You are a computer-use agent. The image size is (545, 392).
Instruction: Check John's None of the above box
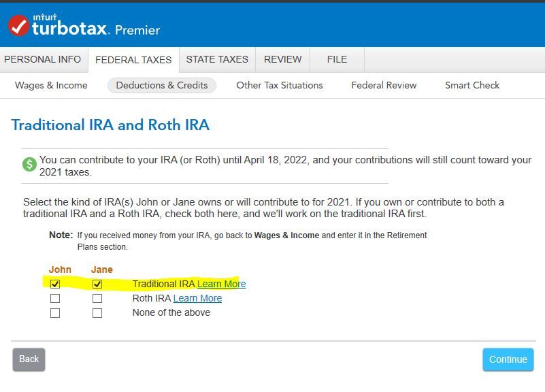55,313
